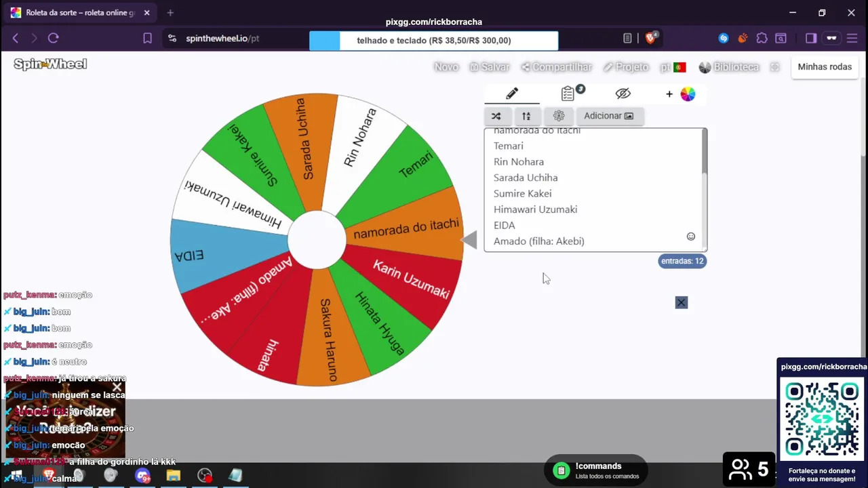Change language with pt flag selector

coord(673,67)
